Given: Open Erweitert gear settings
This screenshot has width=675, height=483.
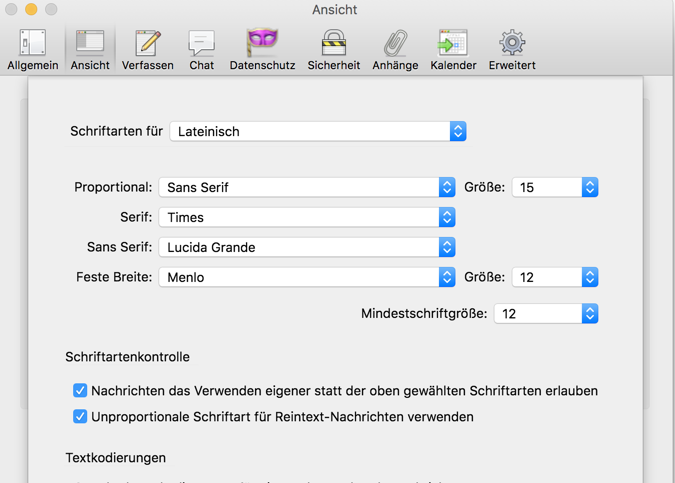Looking at the screenshot, I should [512, 49].
